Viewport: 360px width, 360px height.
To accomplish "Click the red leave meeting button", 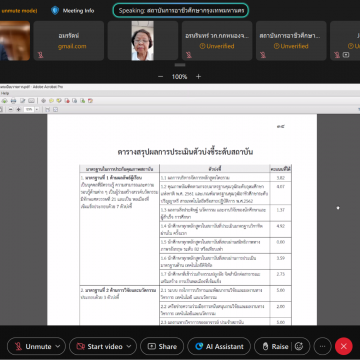I will (344, 346).
